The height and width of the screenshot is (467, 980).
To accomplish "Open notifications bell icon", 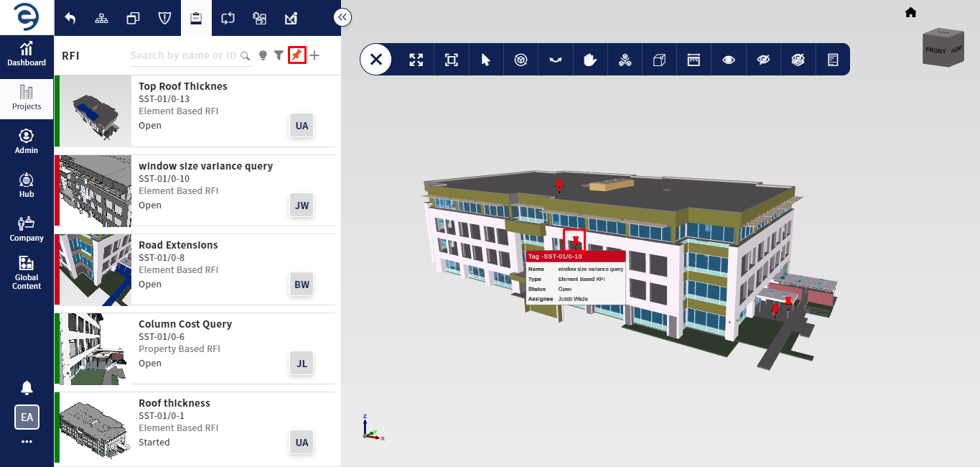I will coord(27,388).
